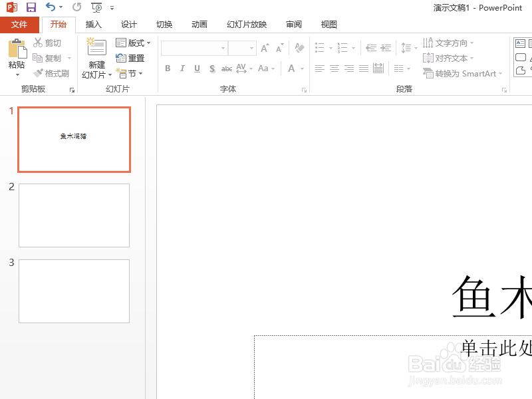Toggle justify text alignment
The width and height of the screenshot is (532, 399).
pyautogui.click(x=364, y=68)
